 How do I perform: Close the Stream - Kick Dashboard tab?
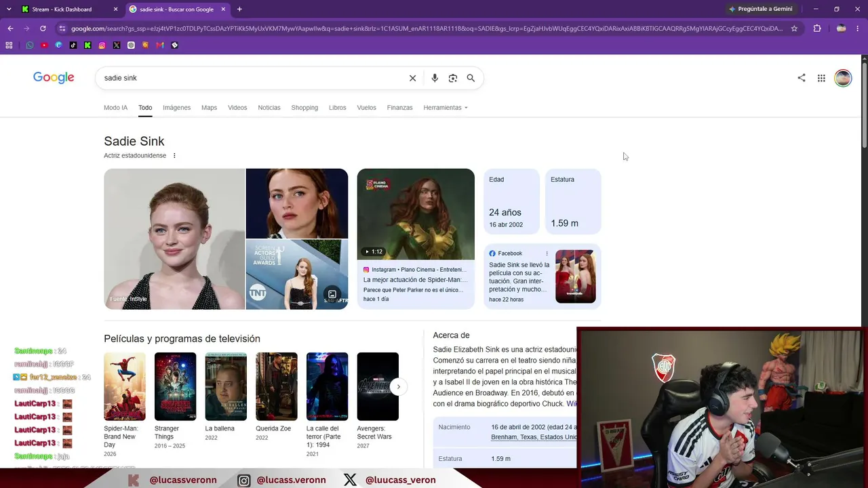click(115, 9)
